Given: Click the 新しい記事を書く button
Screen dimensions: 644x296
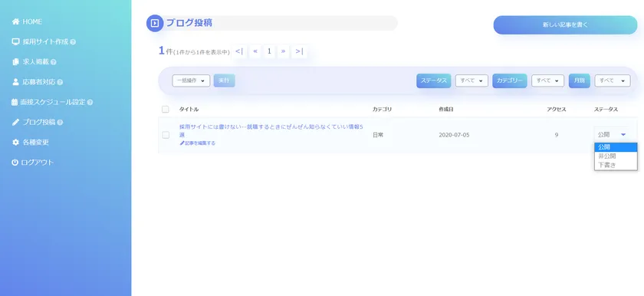Looking at the screenshot, I should (x=565, y=25).
